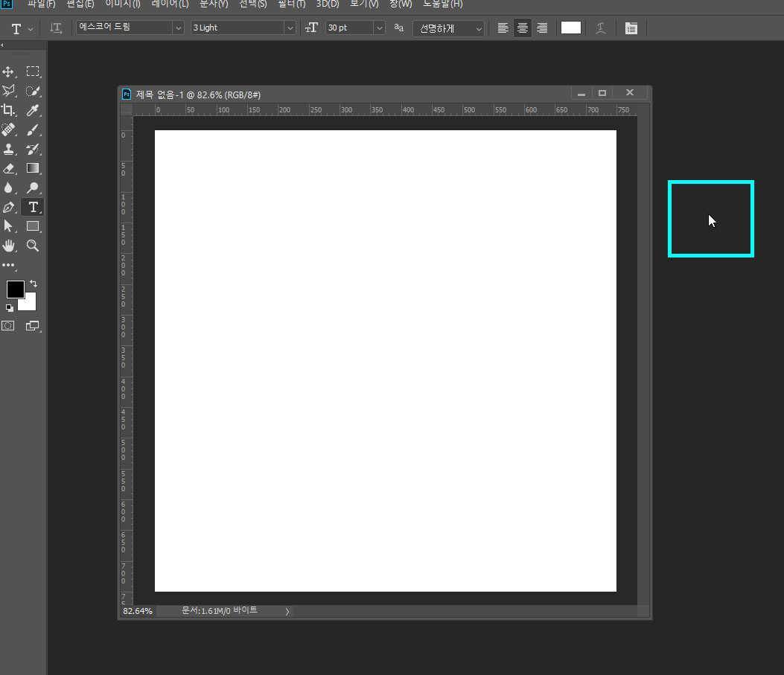Select the Zoom tool
Viewport: 784px width, 675px height.
point(33,246)
